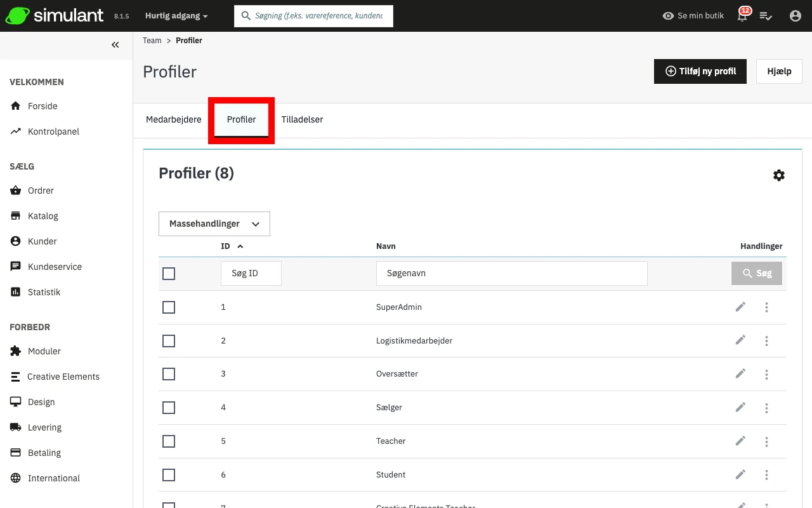Tick the checkbox for Logistikmedarbejder row
The height and width of the screenshot is (508, 812).
[169, 341]
